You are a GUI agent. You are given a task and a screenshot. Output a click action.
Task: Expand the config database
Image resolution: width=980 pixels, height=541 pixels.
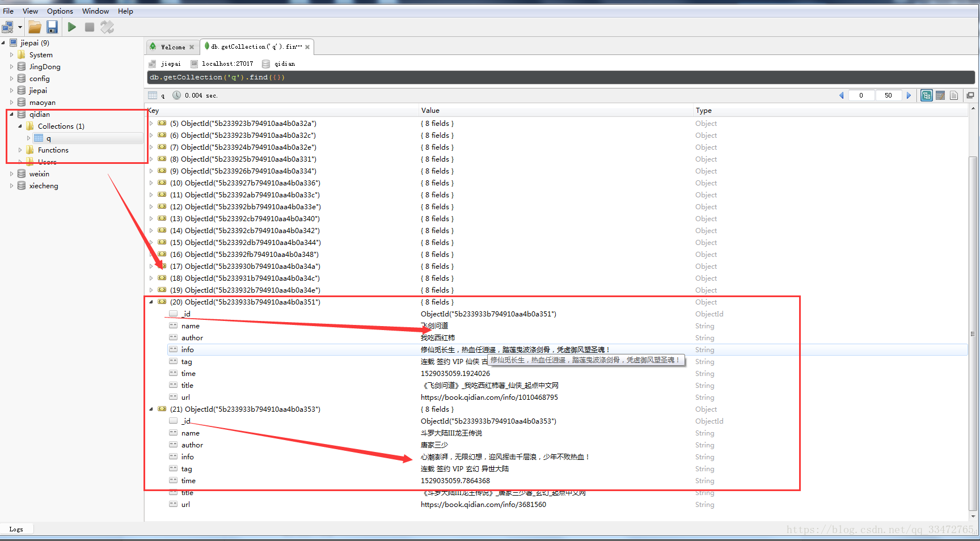11,78
